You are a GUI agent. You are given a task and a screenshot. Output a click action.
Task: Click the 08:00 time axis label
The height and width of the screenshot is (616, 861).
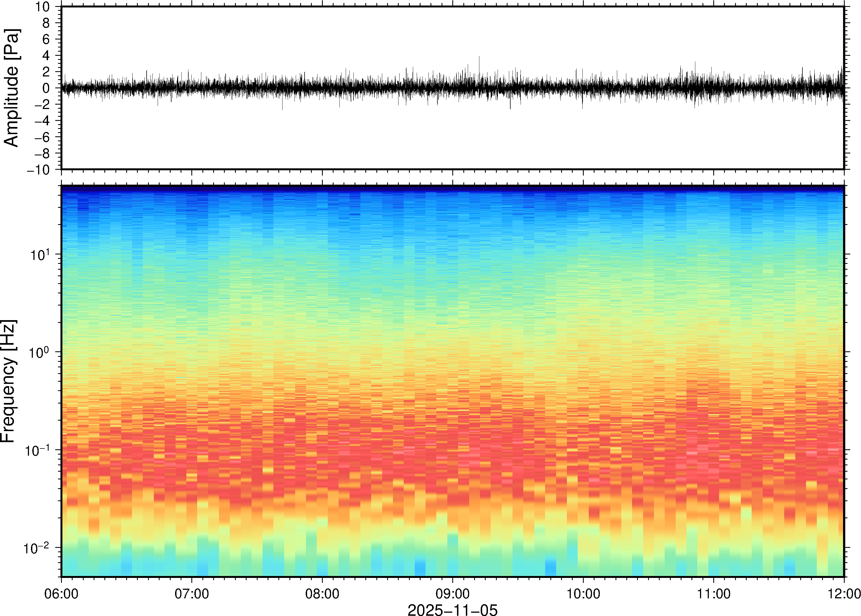click(x=322, y=594)
